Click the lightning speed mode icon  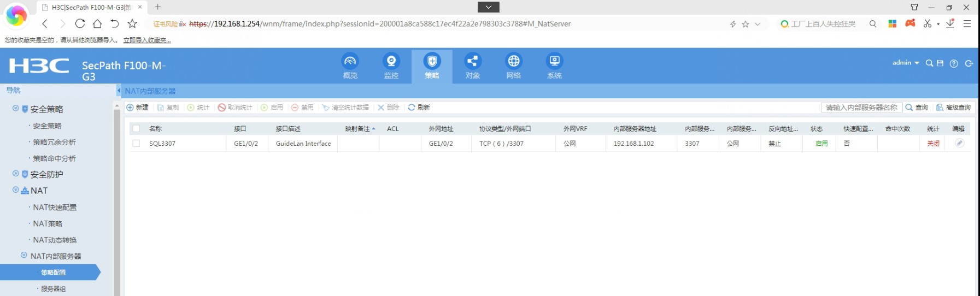point(733,24)
